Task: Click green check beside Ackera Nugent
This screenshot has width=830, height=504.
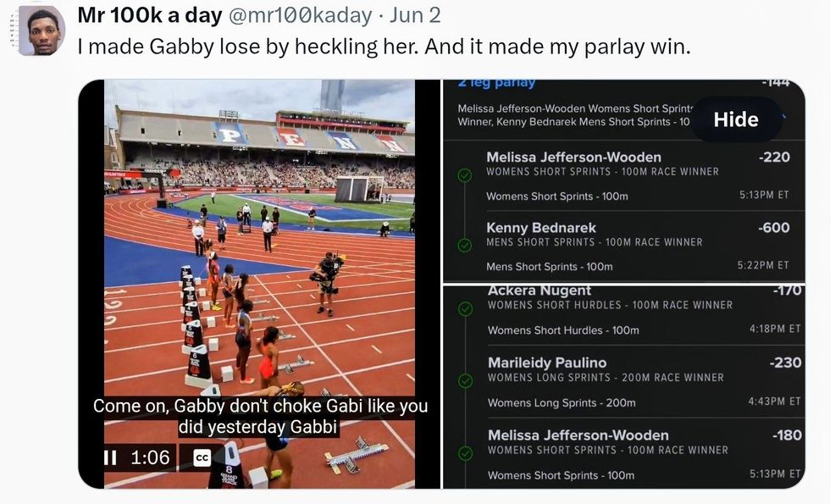Action: [465, 308]
